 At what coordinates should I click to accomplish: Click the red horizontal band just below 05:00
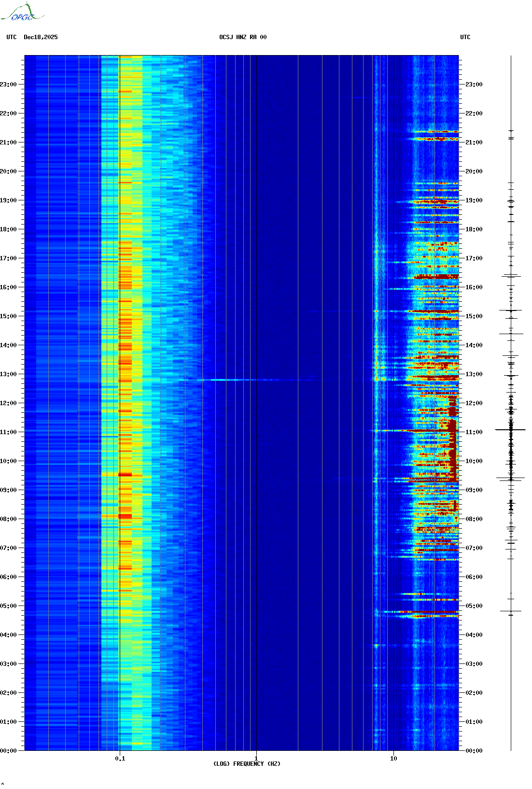coord(425,612)
